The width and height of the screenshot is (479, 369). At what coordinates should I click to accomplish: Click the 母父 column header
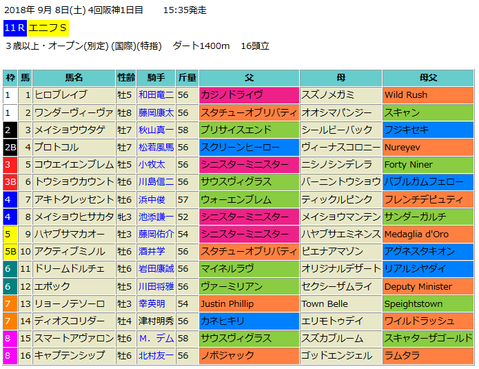coord(428,78)
